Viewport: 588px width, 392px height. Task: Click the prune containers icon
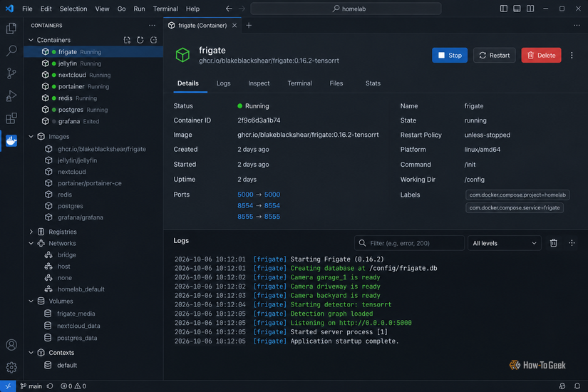coord(153,40)
